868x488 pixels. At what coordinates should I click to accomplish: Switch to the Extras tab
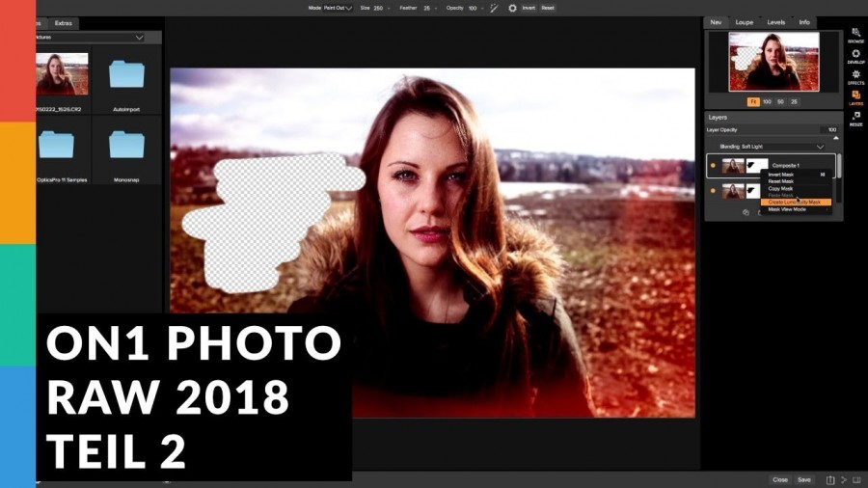click(63, 23)
